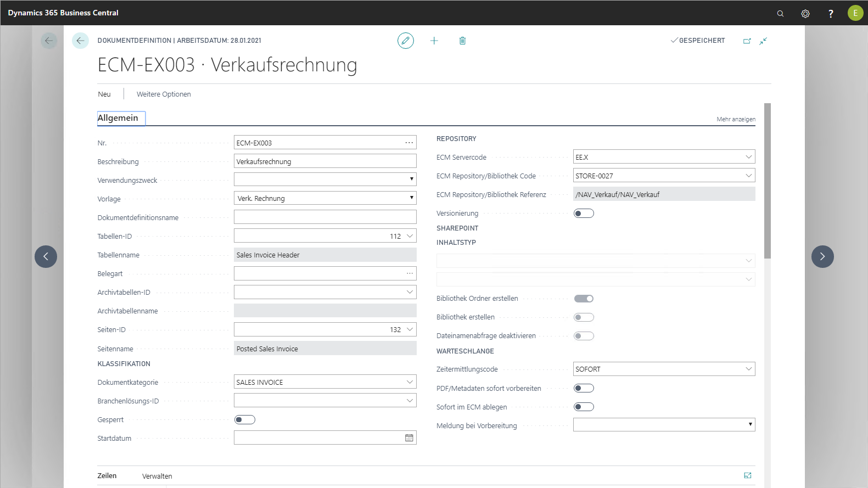Toggle the Versionierung switch
868x488 pixels.
(584, 214)
